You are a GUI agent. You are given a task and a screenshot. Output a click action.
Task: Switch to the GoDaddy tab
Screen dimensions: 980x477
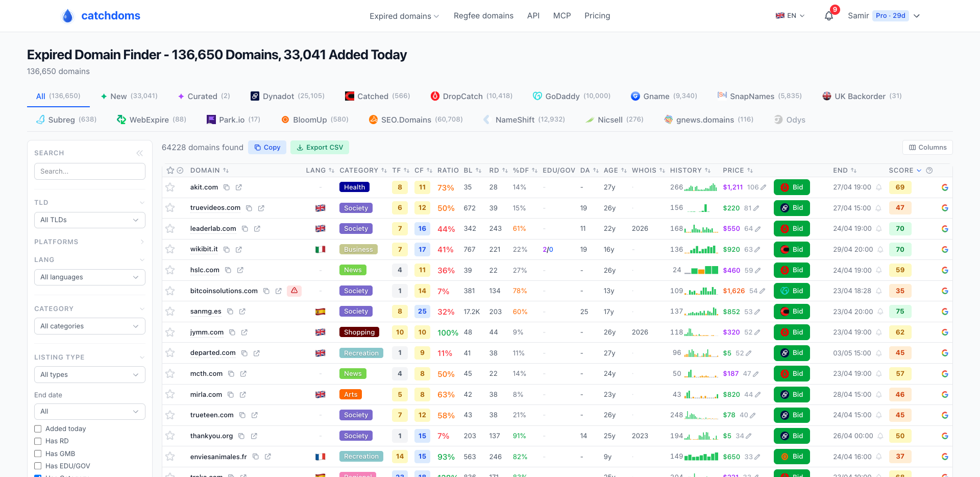click(x=572, y=96)
